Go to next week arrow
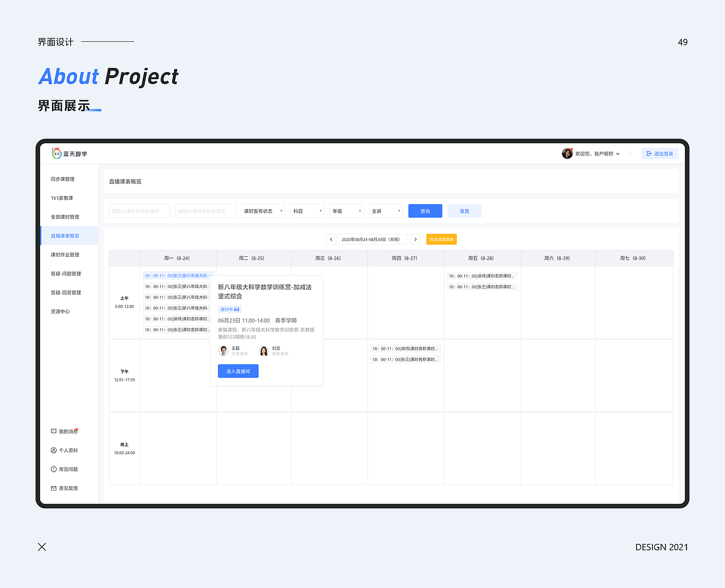 tap(416, 239)
